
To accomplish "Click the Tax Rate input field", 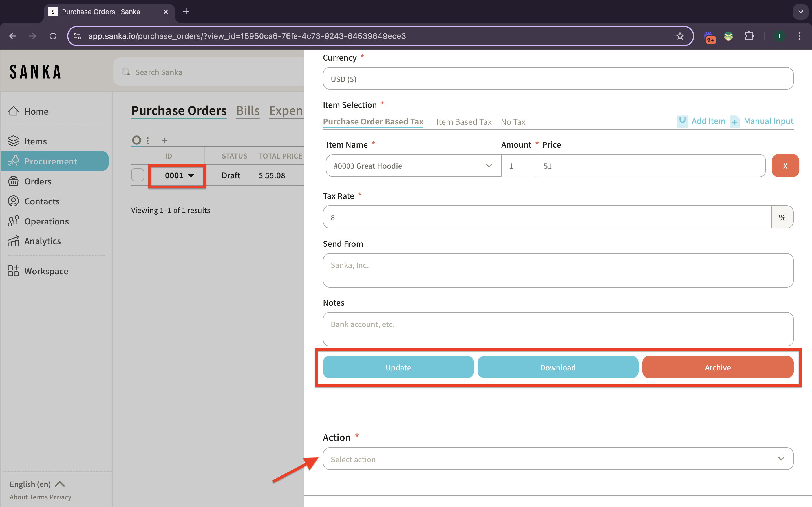I will (x=547, y=217).
